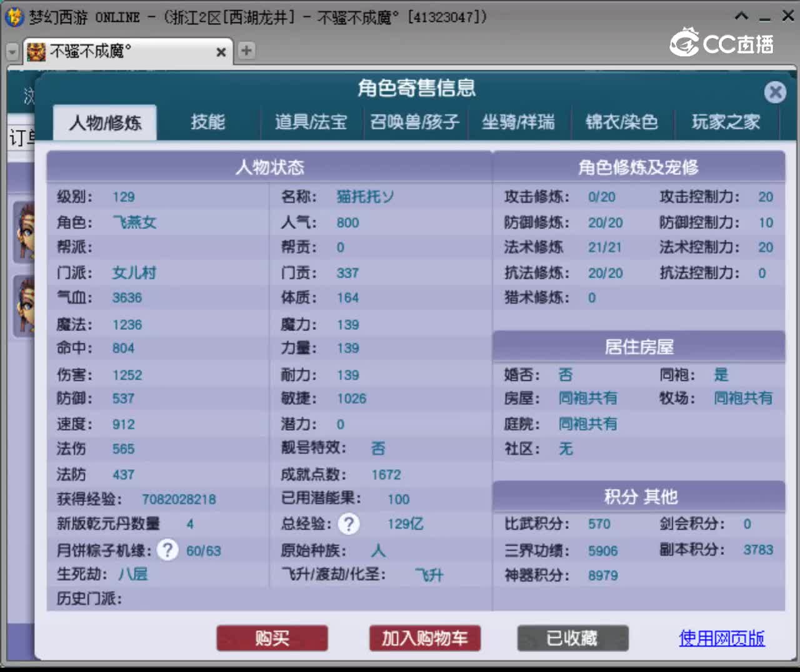Click the 副本积分 value 3783
Viewport: 800px width, 672px height.
click(x=758, y=550)
